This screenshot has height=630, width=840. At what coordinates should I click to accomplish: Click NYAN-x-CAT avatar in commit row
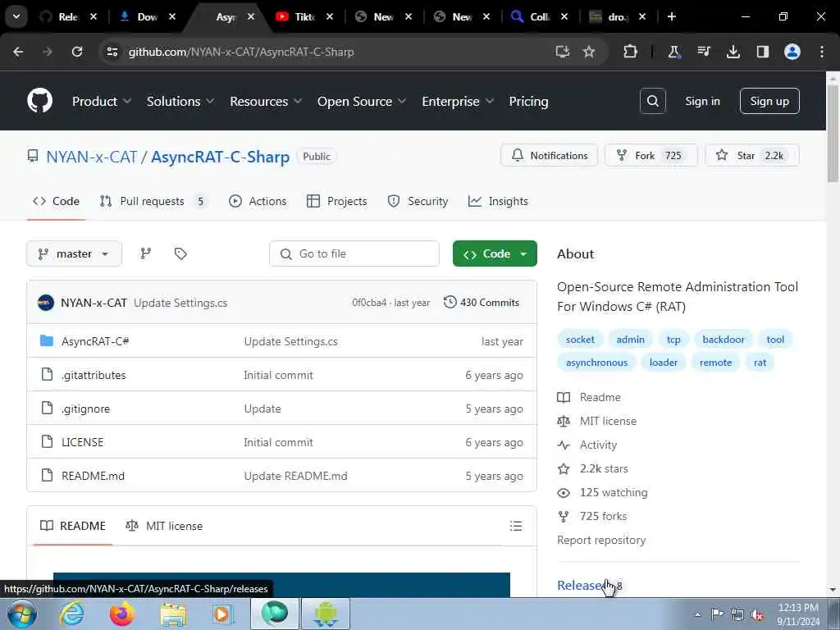click(46, 303)
